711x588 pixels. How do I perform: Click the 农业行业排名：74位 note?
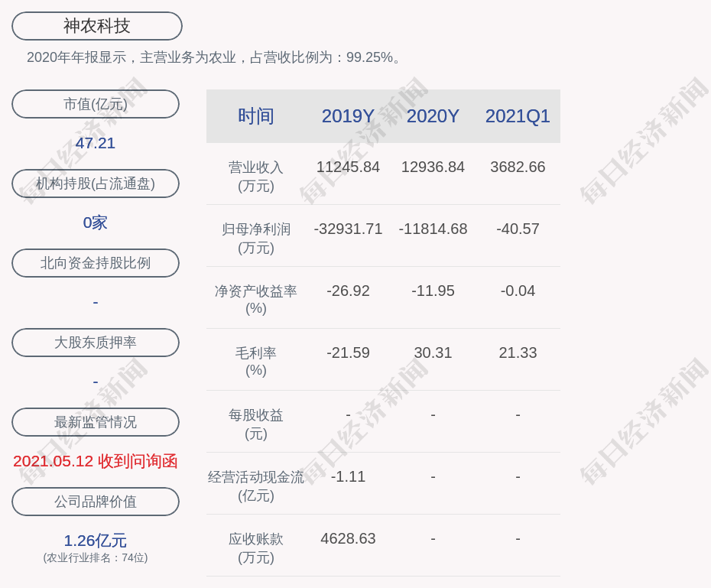pos(96,557)
